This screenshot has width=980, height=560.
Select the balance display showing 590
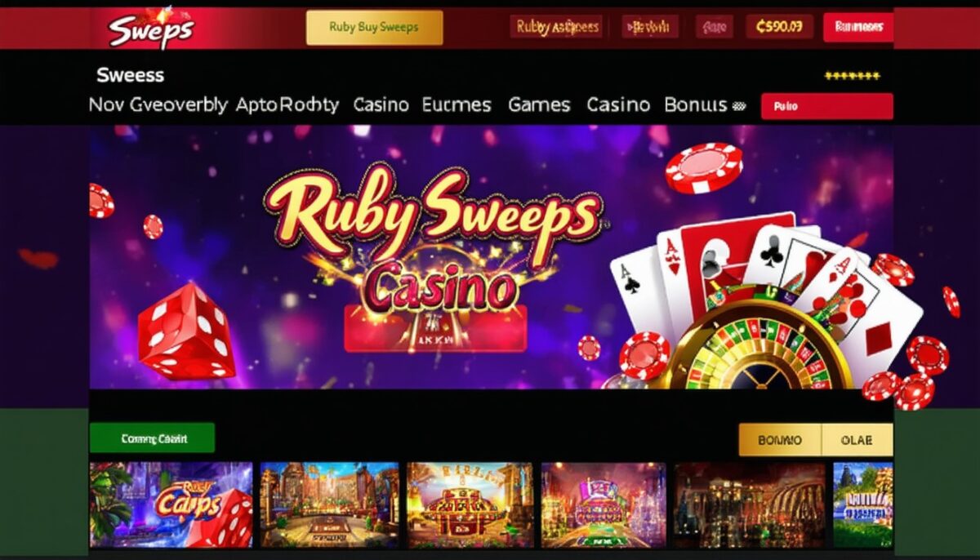(x=779, y=27)
